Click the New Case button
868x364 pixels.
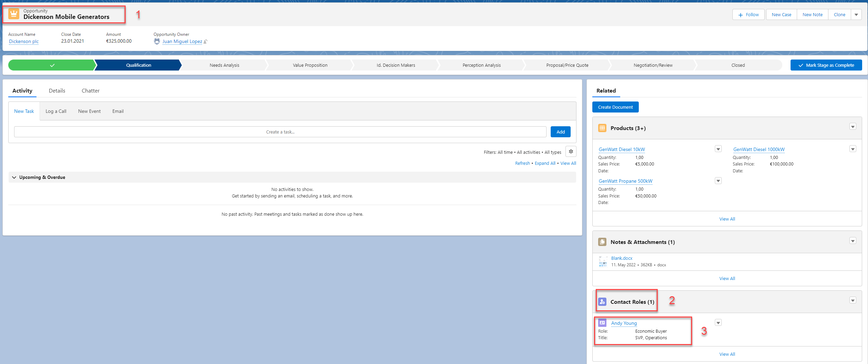[781, 14]
